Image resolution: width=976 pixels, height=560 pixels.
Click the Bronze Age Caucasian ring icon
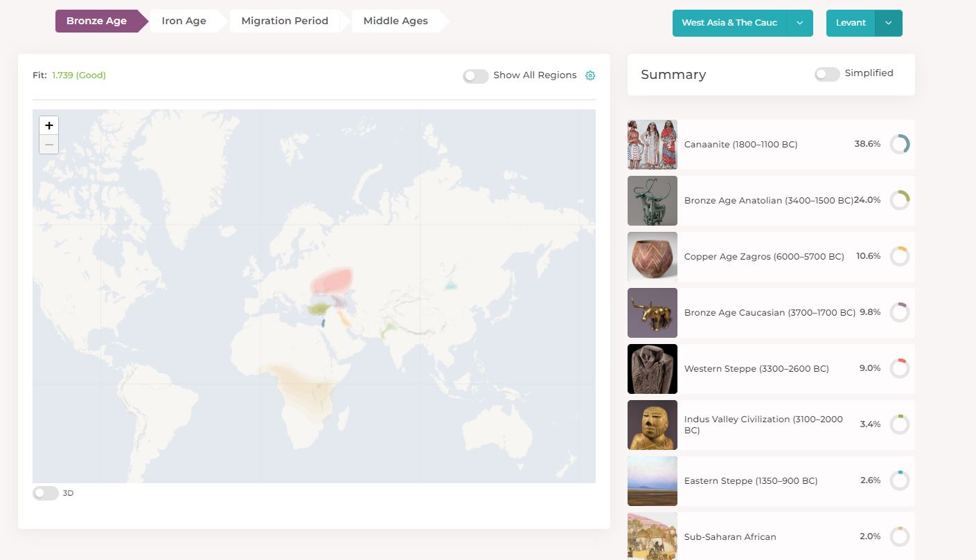(899, 312)
